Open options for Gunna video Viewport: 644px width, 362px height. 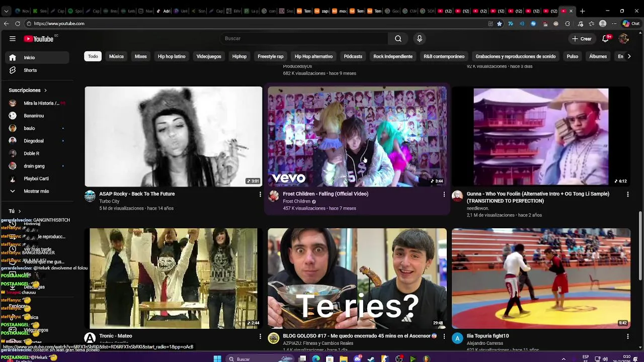(x=627, y=194)
